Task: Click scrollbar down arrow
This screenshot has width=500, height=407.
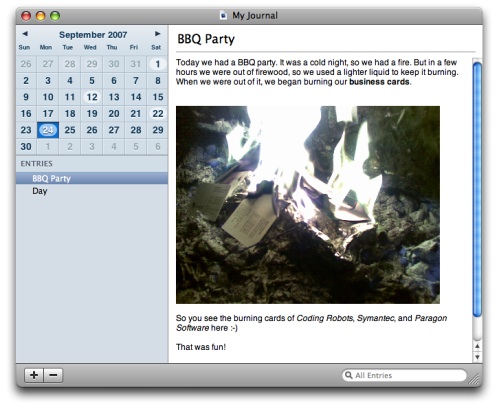Action: [477, 357]
